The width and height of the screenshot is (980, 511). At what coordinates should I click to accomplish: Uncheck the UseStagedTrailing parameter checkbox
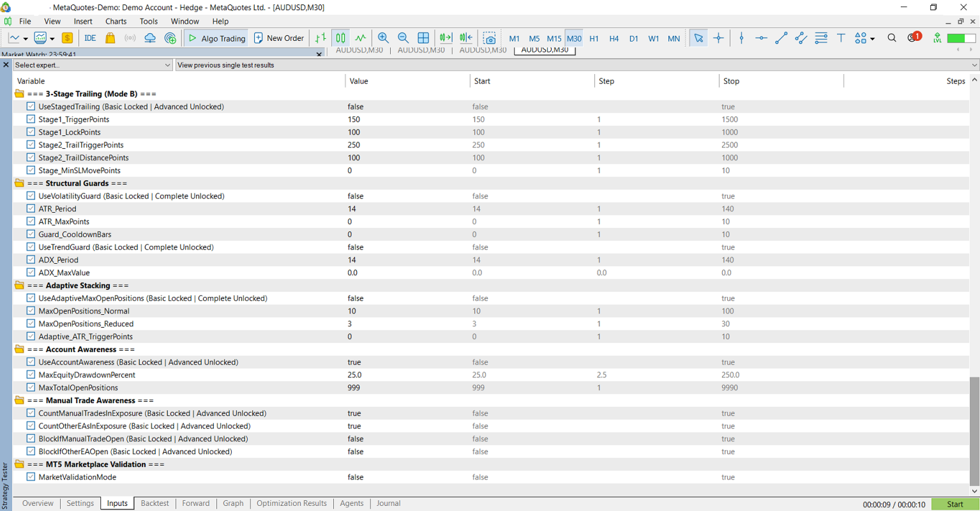[31, 107]
